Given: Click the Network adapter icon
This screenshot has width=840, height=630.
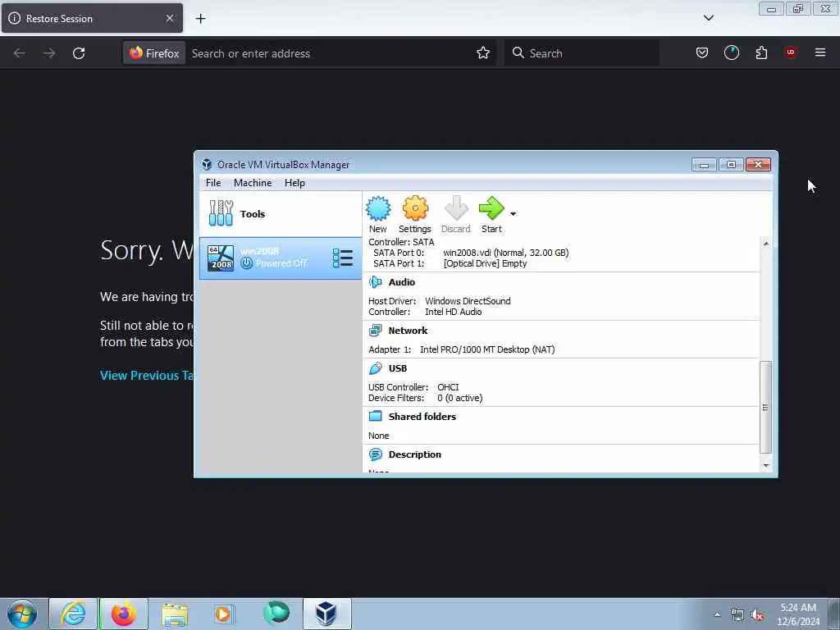Looking at the screenshot, I should [x=376, y=331].
